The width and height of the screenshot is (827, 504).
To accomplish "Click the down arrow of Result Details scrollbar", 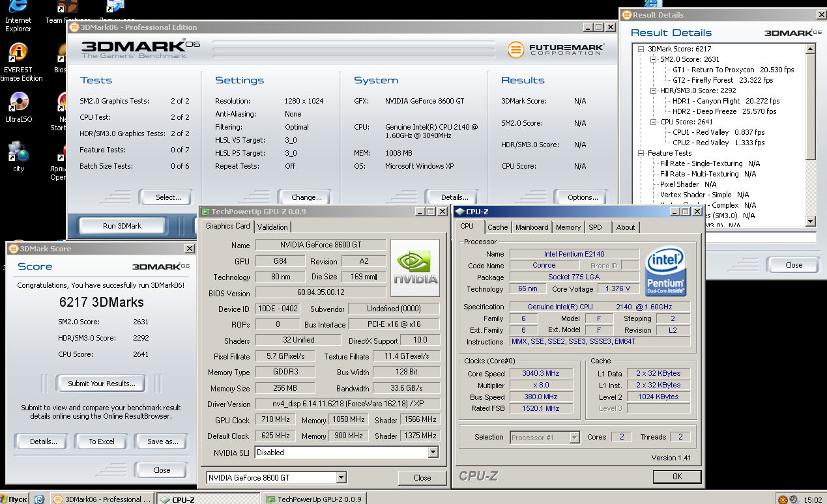I will tap(811, 221).
